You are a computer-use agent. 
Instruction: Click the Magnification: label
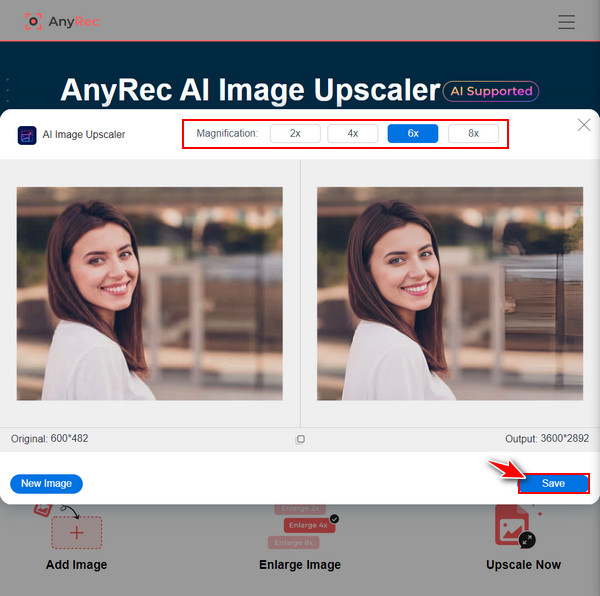227,133
